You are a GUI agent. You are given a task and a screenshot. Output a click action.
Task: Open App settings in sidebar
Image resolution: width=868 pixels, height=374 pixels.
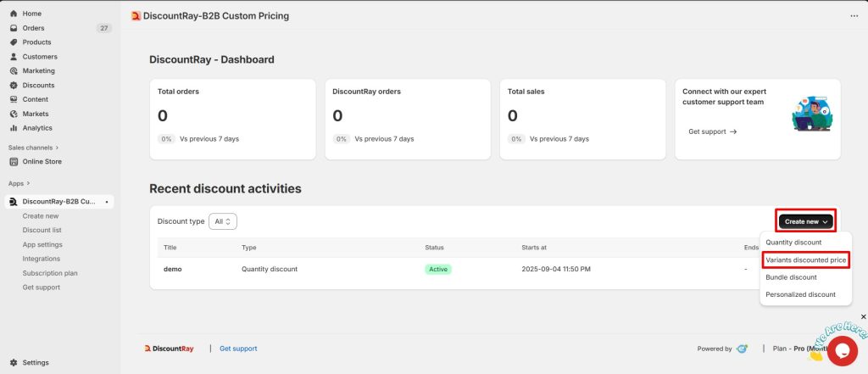coord(42,244)
